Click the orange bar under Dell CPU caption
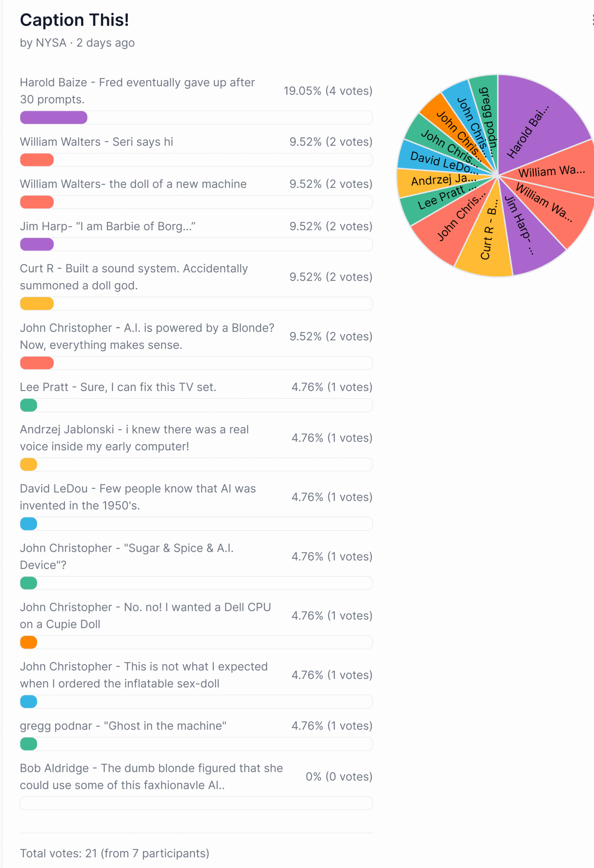The image size is (594, 868). tap(29, 643)
